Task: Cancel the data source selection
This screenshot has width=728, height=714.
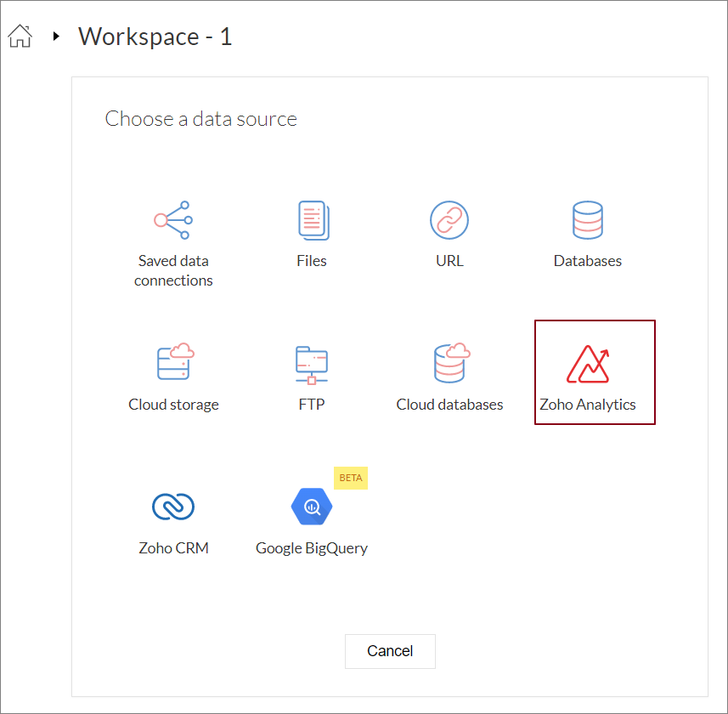Action: 390,651
